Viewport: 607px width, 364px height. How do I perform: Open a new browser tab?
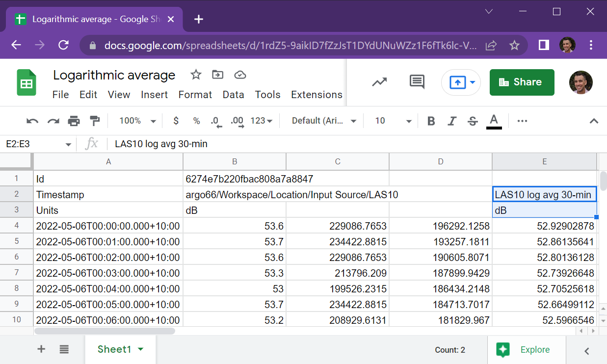click(x=198, y=19)
